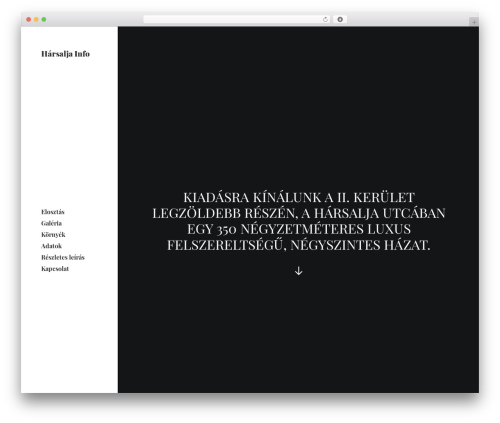Go to the Galéria section
Viewport: 500px width, 423px height.
[51, 223]
